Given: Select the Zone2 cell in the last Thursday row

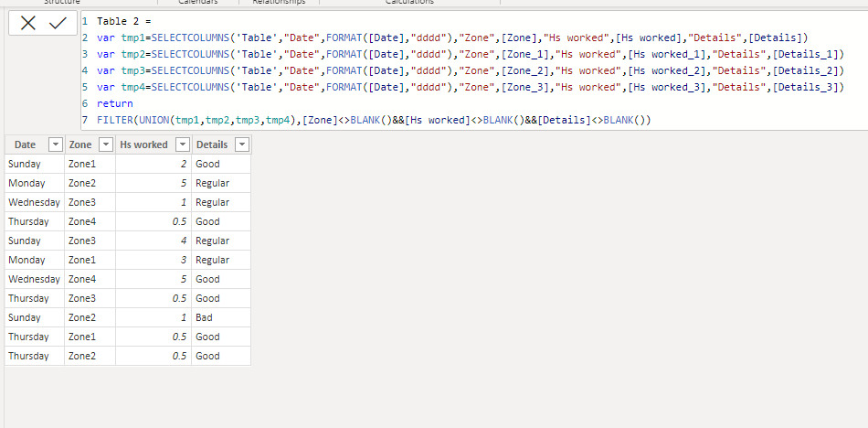Looking at the screenshot, I should tap(90, 356).
